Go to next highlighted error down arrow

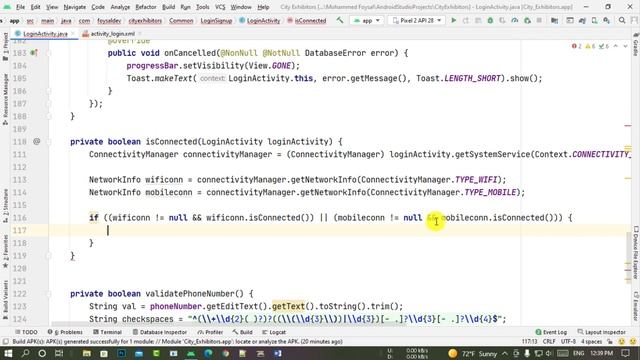625,46
